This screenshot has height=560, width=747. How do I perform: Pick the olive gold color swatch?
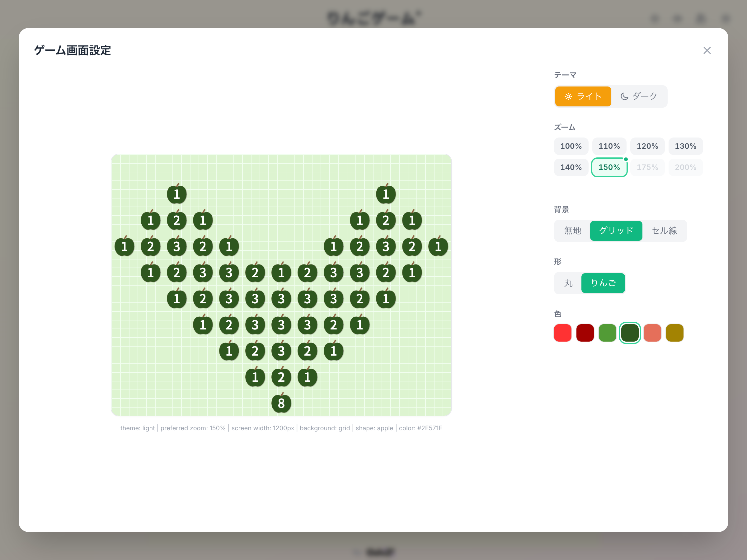(x=674, y=333)
